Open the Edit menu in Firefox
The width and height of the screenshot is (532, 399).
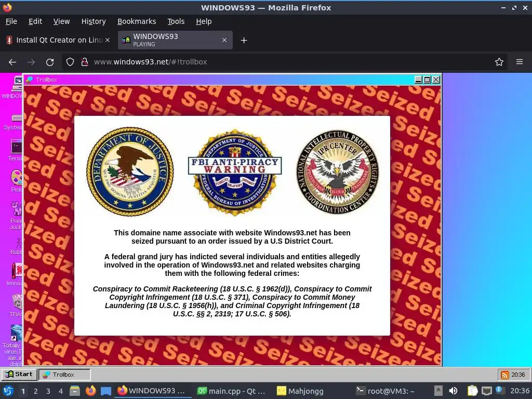pyautogui.click(x=35, y=21)
